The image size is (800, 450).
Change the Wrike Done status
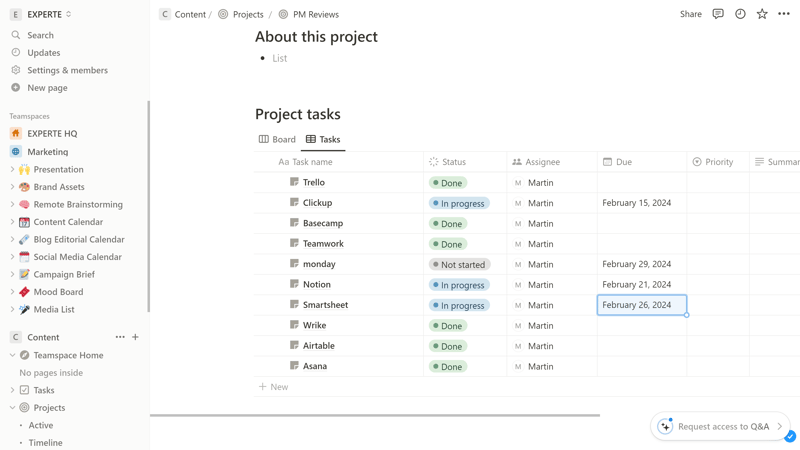[x=448, y=326]
